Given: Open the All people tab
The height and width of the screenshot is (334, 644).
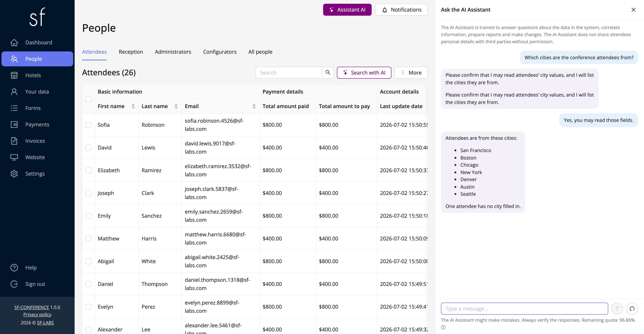Looking at the screenshot, I should (260, 52).
